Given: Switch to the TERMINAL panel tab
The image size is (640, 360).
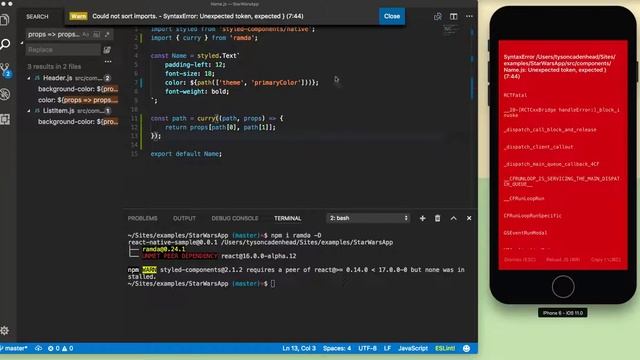Looking at the screenshot, I should pyautogui.click(x=288, y=218).
